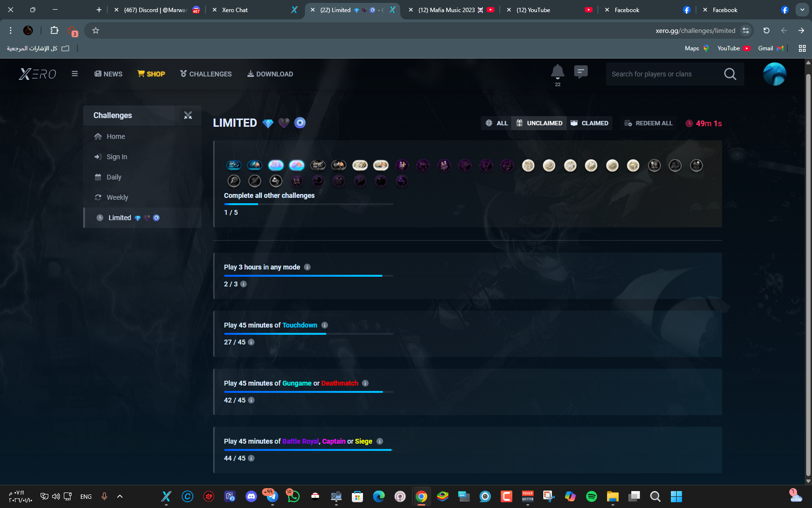Open the user profile avatar
The height and width of the screenshot is (508, 812).
click(x=774, y=74)
